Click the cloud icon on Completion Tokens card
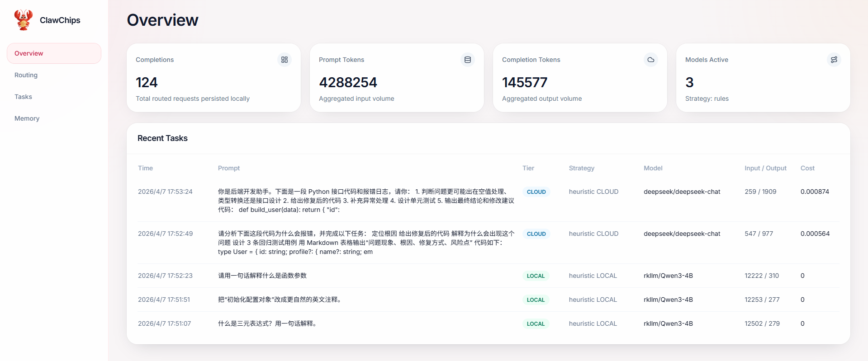This screenshot has height=361, width=868. [x=651, y=60]
